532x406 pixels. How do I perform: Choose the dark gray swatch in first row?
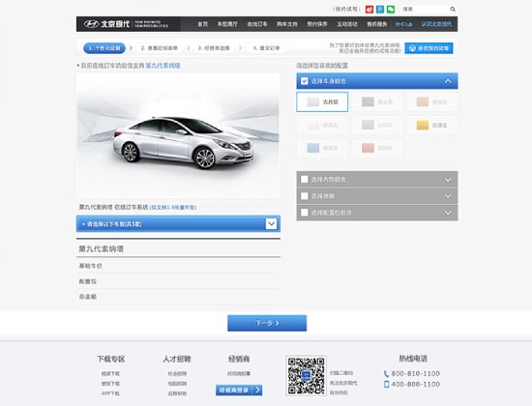(377, 101)
